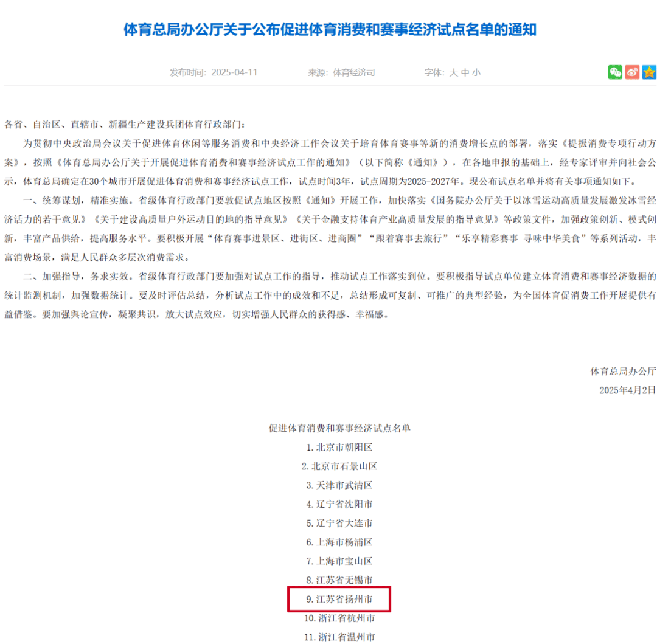The image size is (657, 644).
Task: Select list item 8 江苏省无锡市
Action: 339,580
